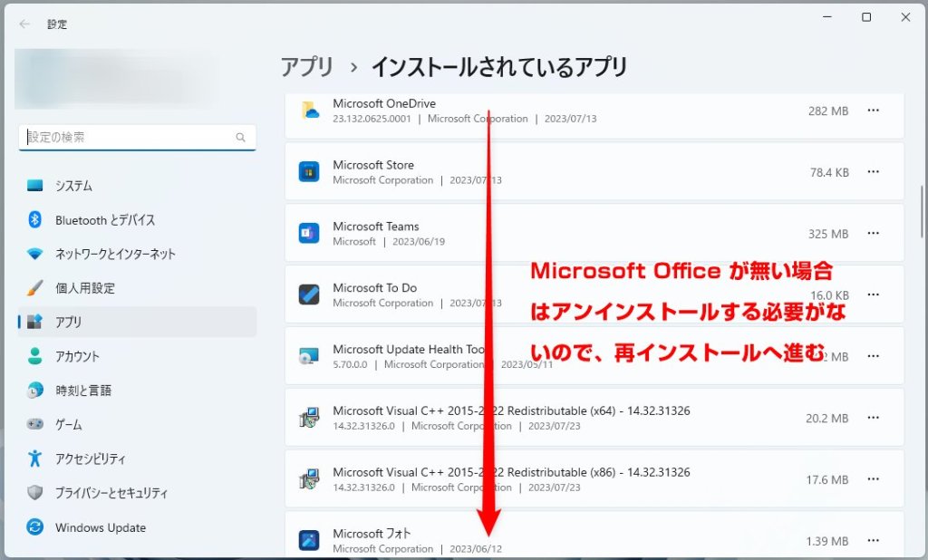Click the Microsoft Teams app name
The image size is (928, 560).
[x=376, y=227]
